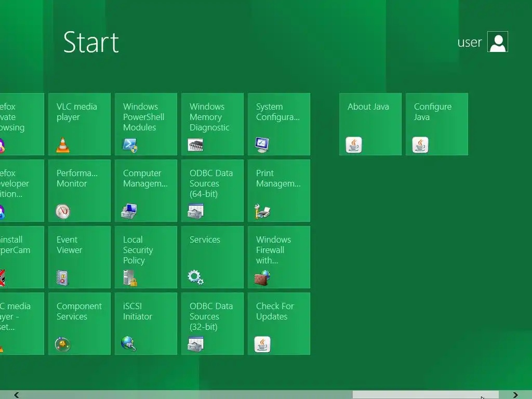Click the "Local Security Policy" tile label
This screenshot has height=399, width=532.
point(138,250)
